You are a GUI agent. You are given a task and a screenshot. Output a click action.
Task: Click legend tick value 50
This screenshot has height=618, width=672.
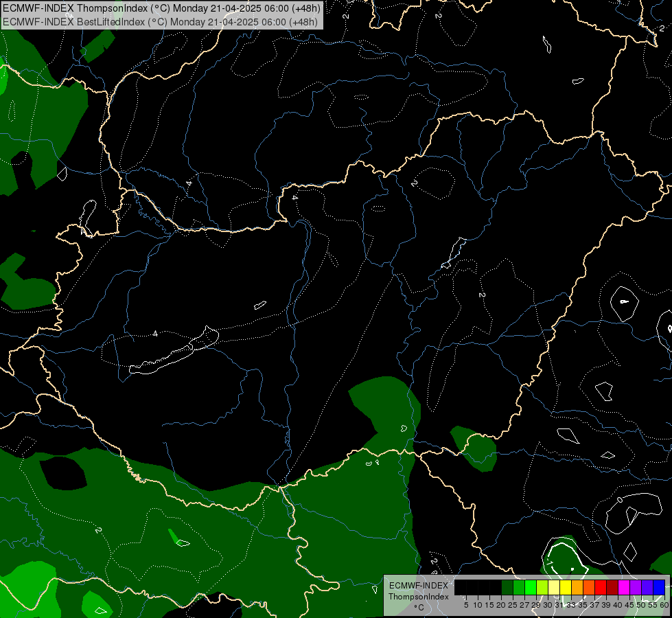(641, 605)
